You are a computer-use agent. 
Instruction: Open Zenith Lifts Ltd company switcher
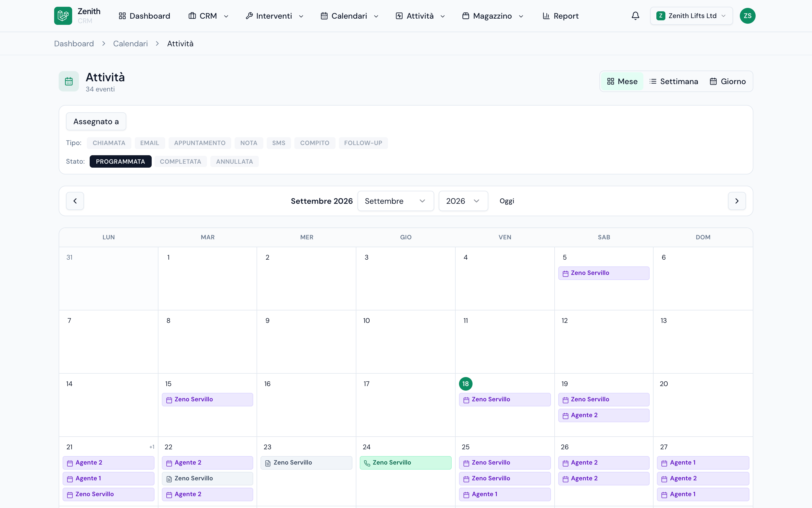pos(691,16)
